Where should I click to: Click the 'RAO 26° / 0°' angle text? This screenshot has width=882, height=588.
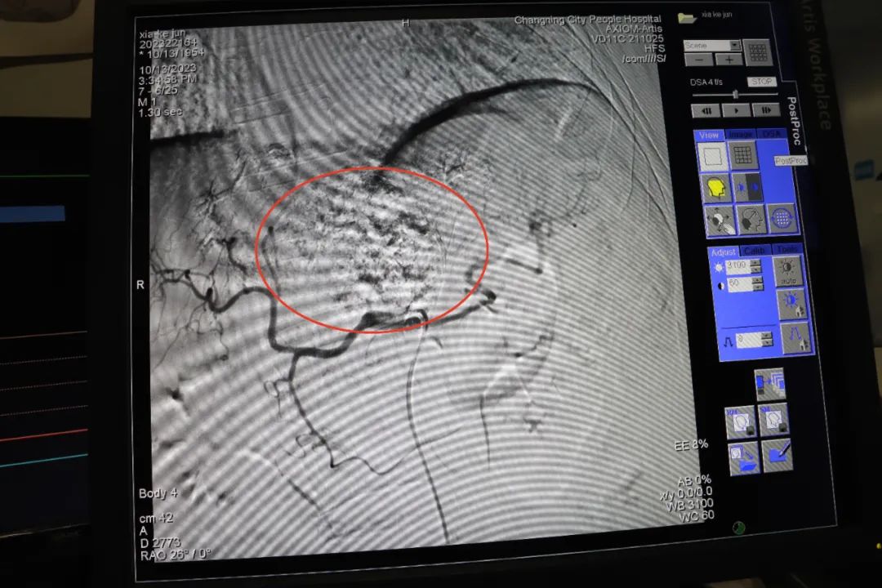click(x=176, y=554)
